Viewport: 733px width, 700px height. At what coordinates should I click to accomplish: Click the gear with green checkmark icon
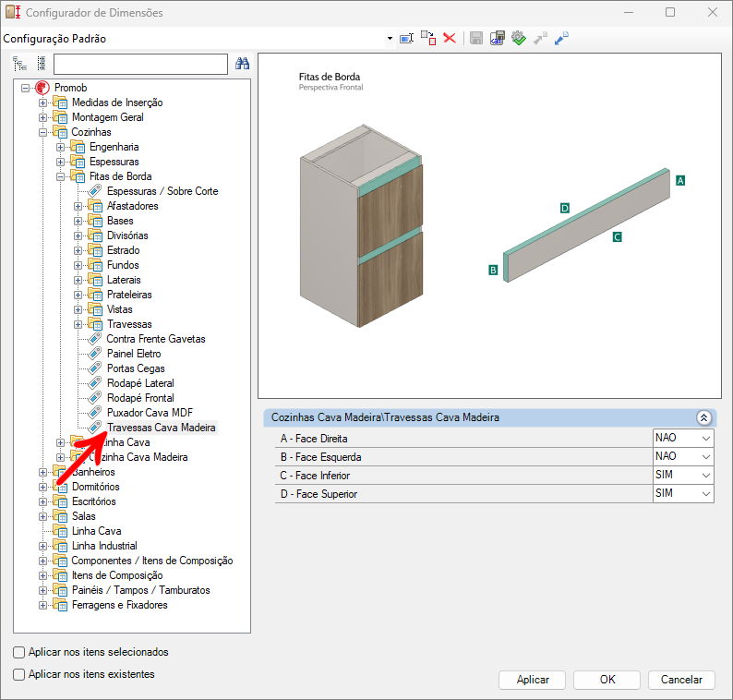tap(519, 38)
